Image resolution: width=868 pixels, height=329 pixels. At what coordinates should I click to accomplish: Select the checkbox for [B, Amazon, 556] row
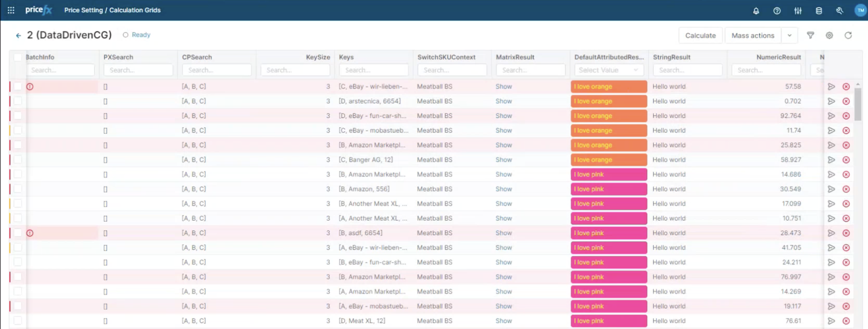point(18,189)
